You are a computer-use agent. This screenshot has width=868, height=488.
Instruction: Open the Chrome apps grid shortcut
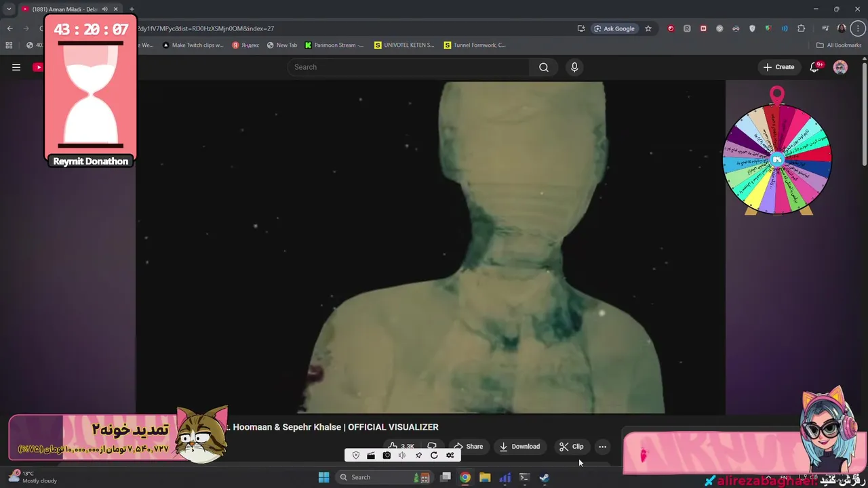9,45
